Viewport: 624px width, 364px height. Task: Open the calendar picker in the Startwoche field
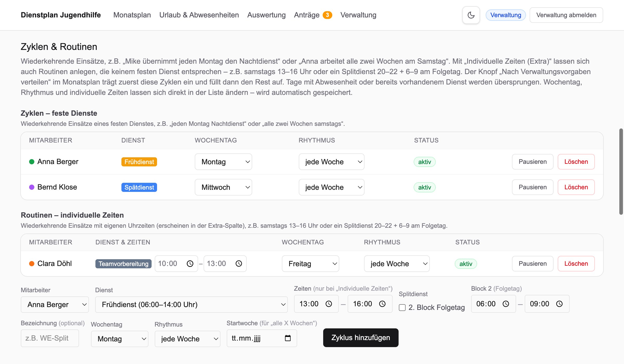point(288,338)
